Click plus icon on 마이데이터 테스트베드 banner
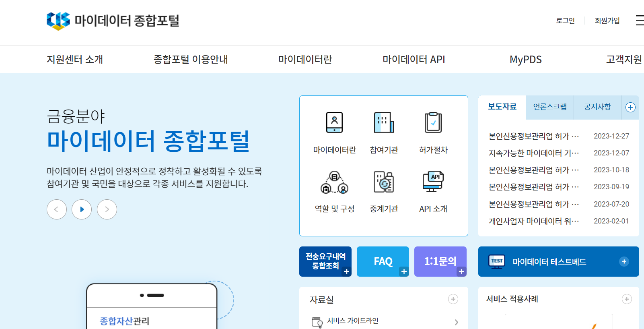This screenshot has width=644, height=329. point(624,261)
